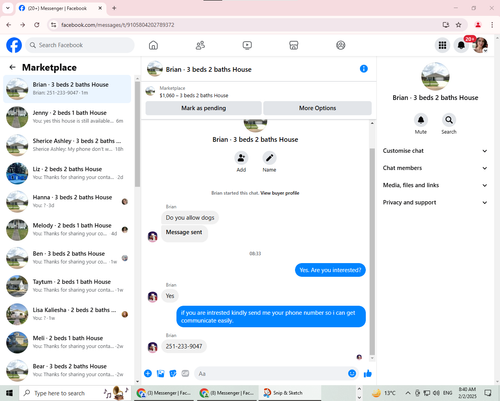Expand Chat members section
This screenshot has width=500, height=401.
point(435,168)
